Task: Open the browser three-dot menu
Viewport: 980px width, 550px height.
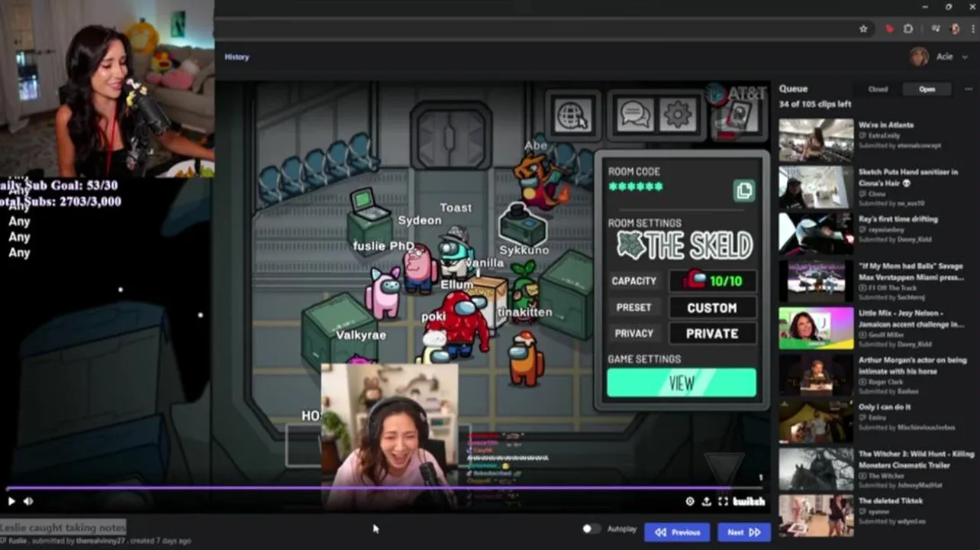Action: pos(973,29)
